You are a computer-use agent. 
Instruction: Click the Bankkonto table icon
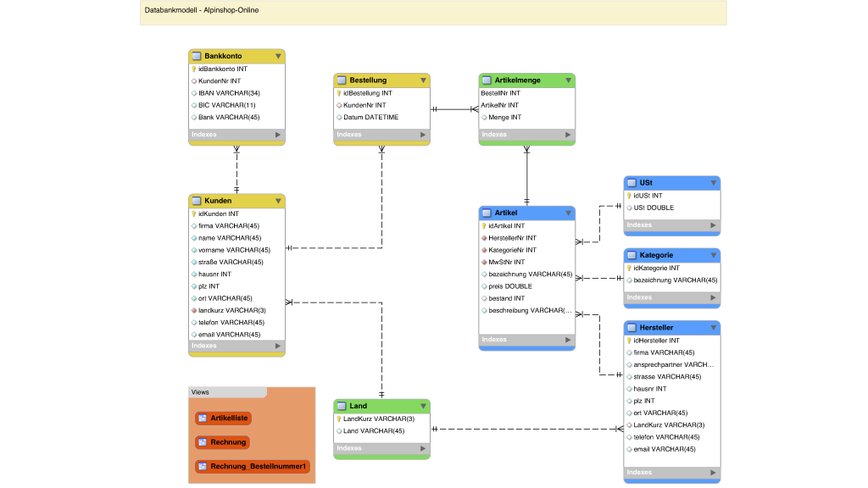click(196, 56)
